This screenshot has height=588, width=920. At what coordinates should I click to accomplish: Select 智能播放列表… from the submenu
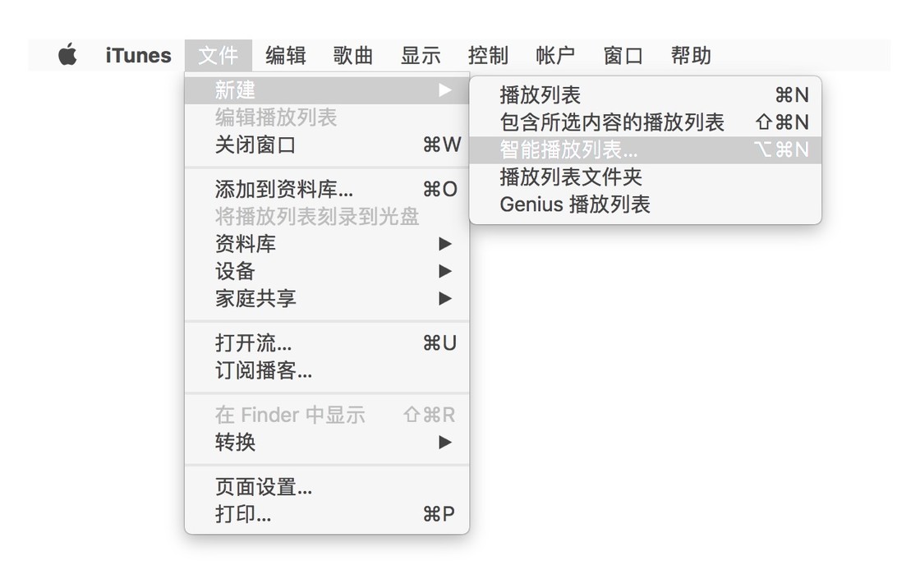pyautogui.click(x=646, y=149)
